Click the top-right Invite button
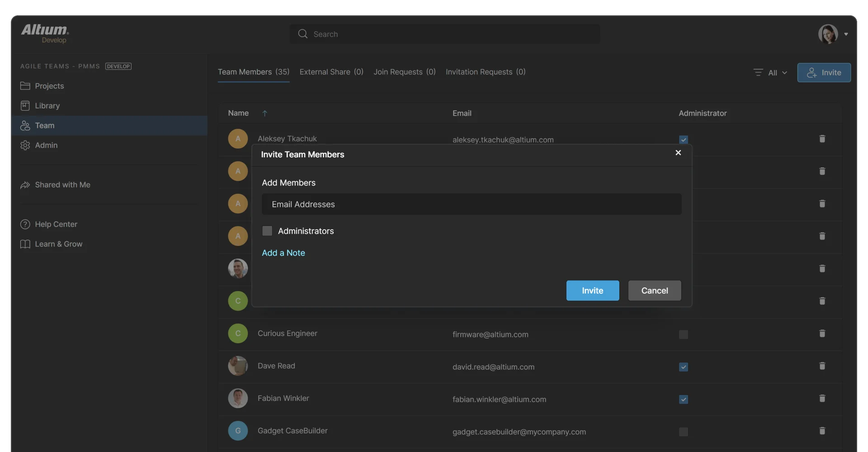Viewport: 868px width, 452px height. (824, 73)
